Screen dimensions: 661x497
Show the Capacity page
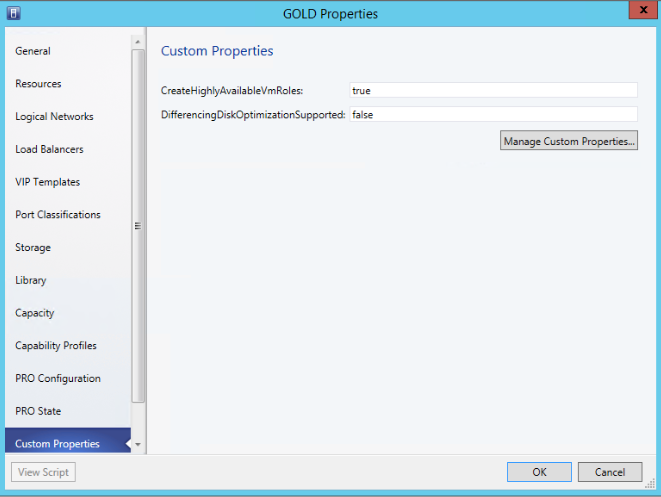[x=35, y=313]
